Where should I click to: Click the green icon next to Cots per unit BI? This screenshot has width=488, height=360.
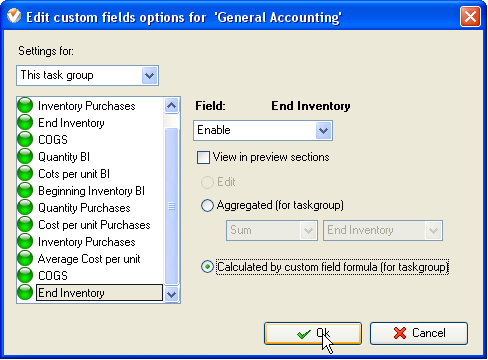[x=25, y=174]
